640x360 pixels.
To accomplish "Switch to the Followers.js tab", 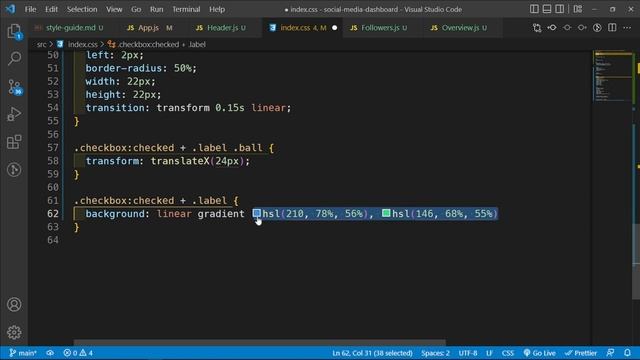I will coord(379,28).
